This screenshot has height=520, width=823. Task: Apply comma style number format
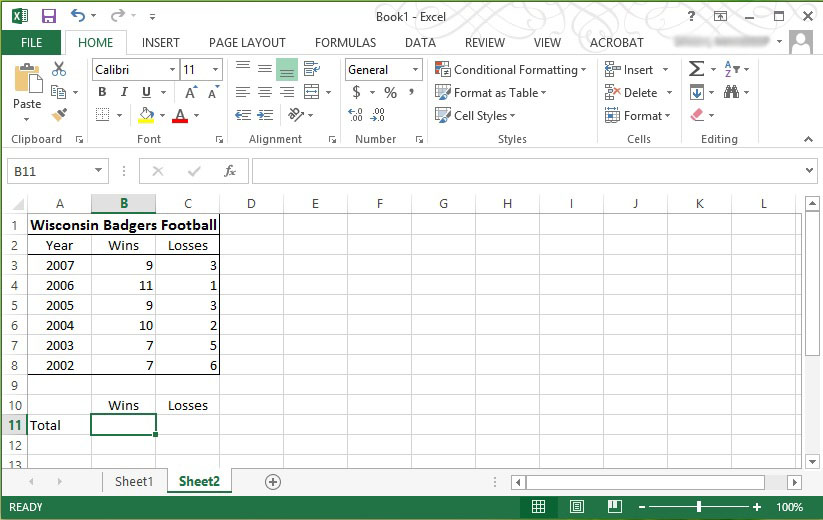(x=412, y=92)
